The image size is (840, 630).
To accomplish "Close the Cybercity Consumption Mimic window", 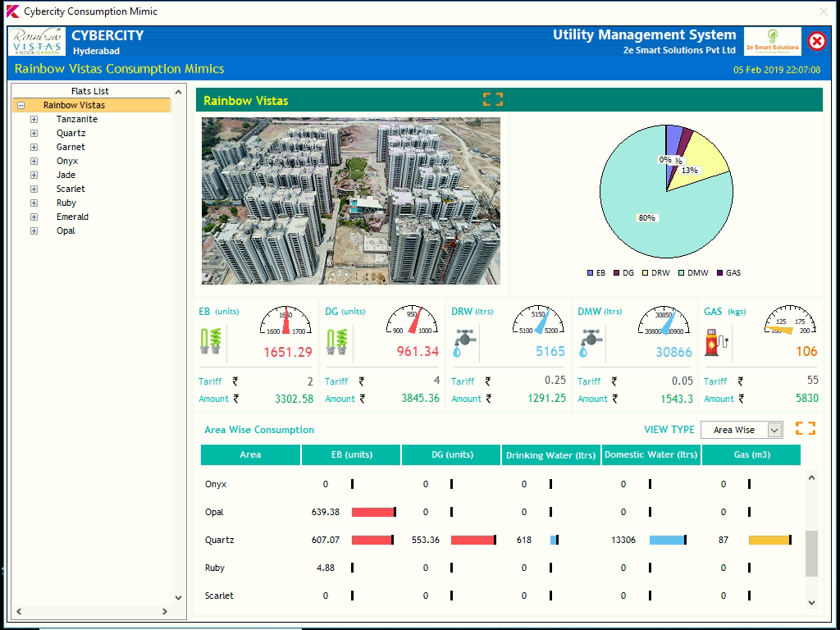I will 824,11.
